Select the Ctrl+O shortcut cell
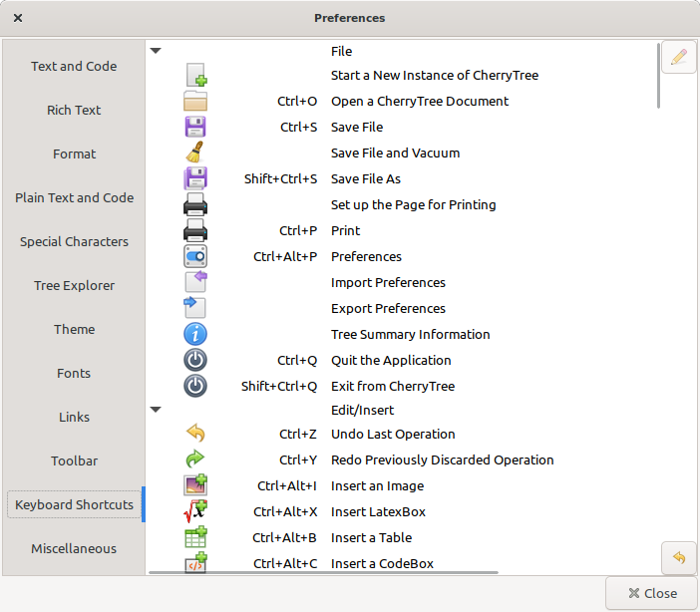700x612 pixels. [x=297, y=102]
